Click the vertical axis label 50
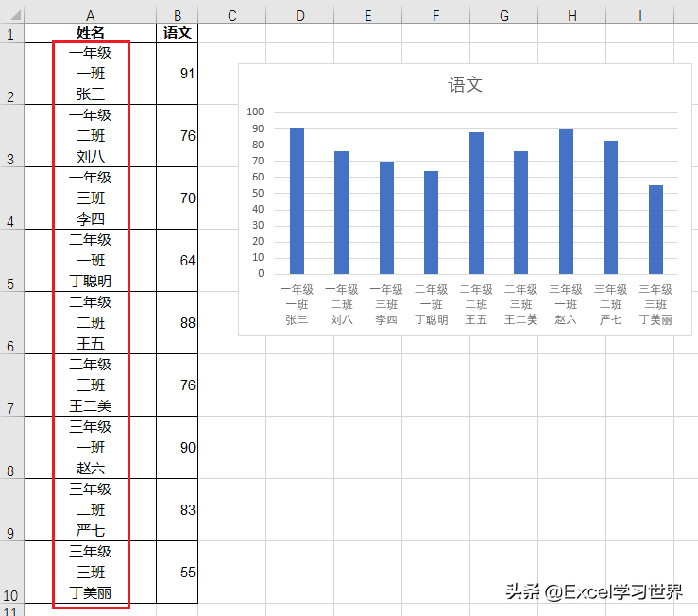Image resolution: width=698 pixels, height=616 pixels. (258, 193)
